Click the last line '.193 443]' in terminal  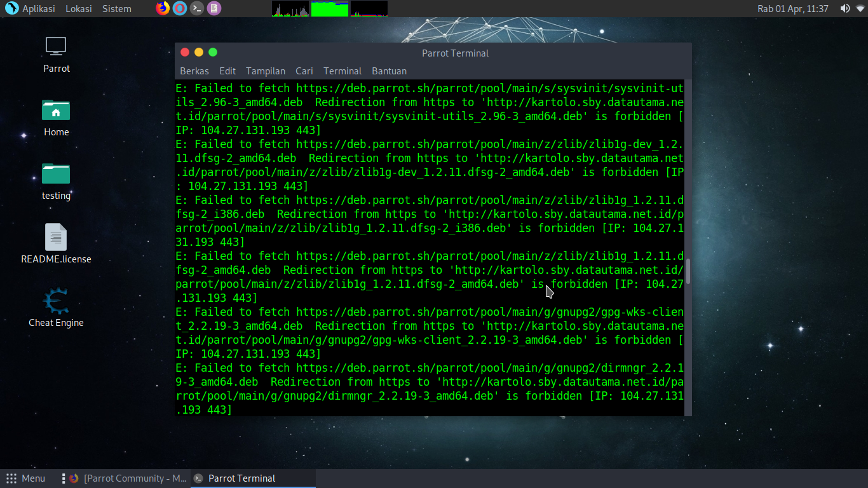coord(204,410)
